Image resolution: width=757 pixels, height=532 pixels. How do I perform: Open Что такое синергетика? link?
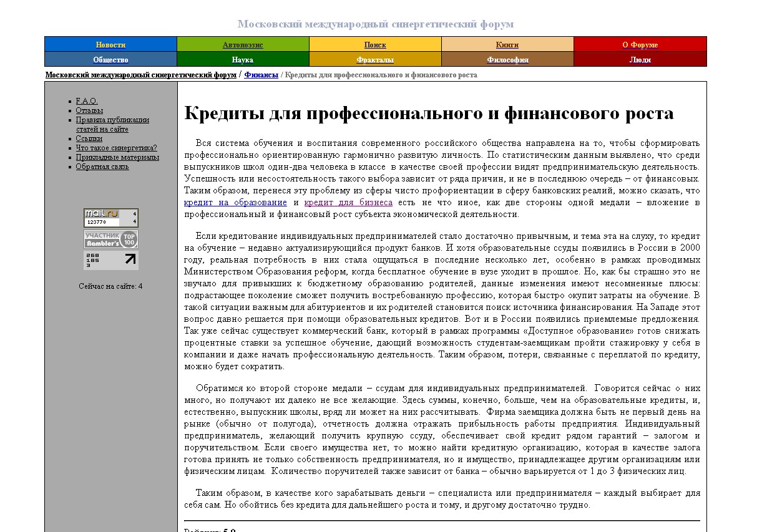(x=117, y=148)
